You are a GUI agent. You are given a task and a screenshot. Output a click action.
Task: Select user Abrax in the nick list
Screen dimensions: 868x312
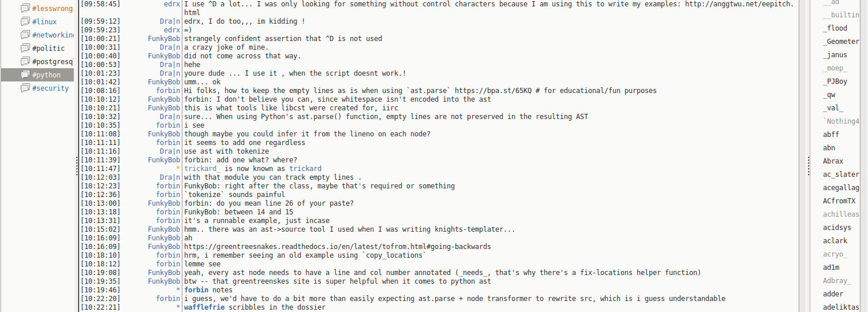pyautogui.click(x=833, y=161)
